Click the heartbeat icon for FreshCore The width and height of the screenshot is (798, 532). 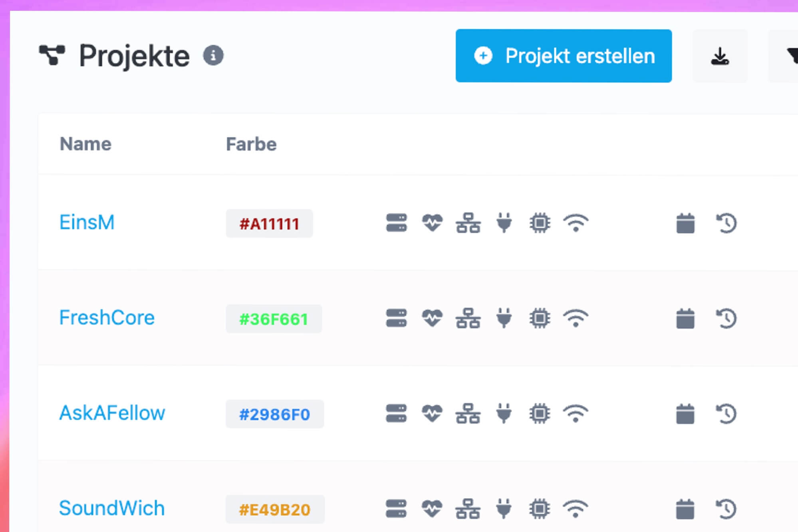[x=432, y=318]
